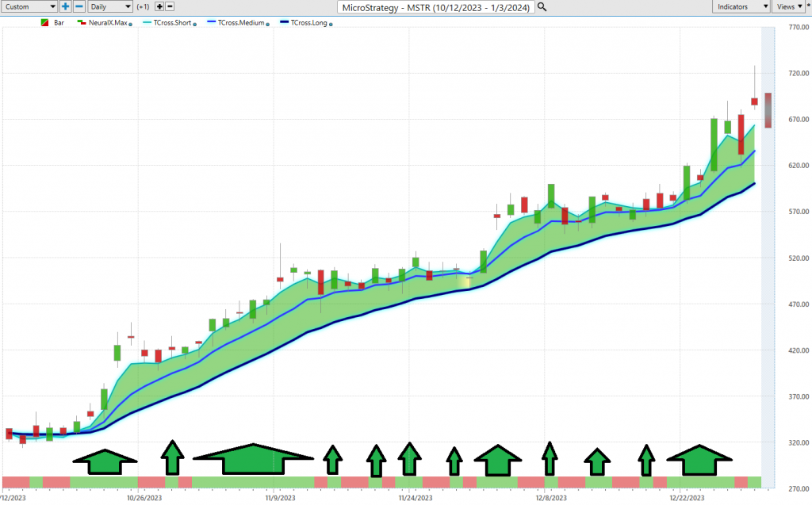Viewport: 812px width, 505px height.
Task: Click the 320.00 price axis label
Action: click(799, 442)
